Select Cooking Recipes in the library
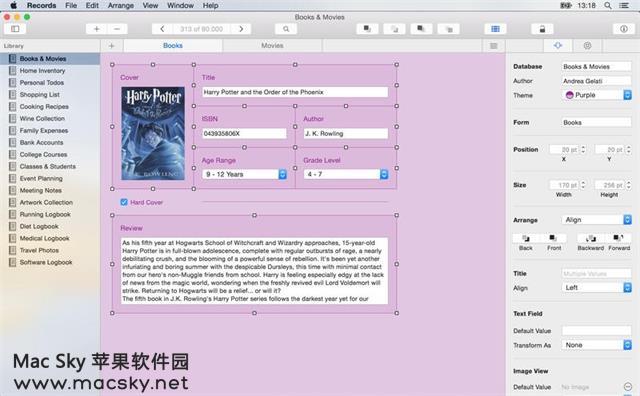 coord(44,107)
